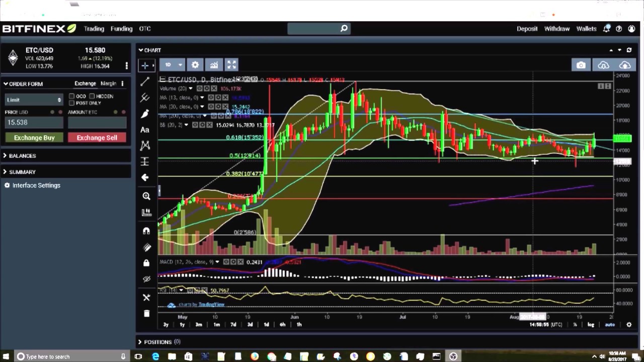The width and height of the screenshot is (644, 362).
Task: Click the trash icon to remove drawings
Action: click(x=146, y=313)
